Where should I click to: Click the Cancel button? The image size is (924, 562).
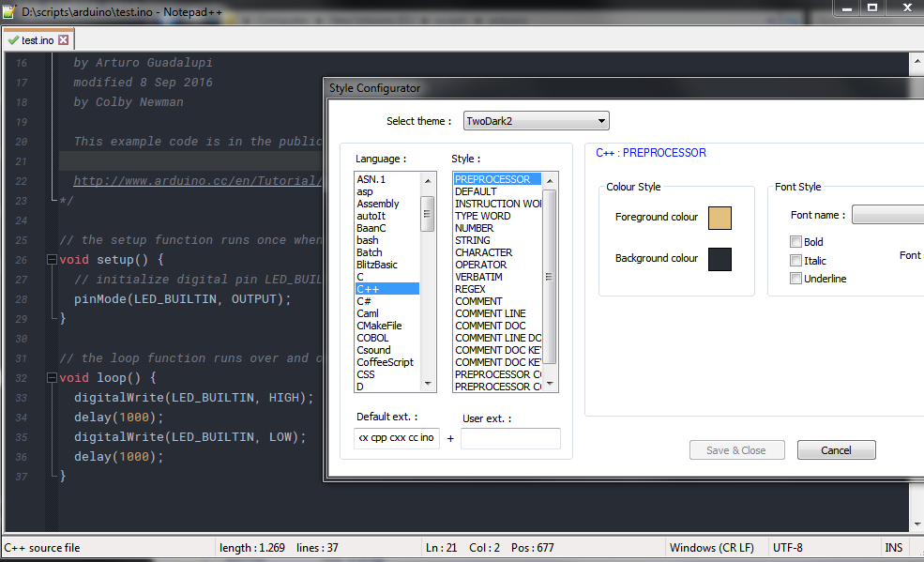[x=836, y=450]
